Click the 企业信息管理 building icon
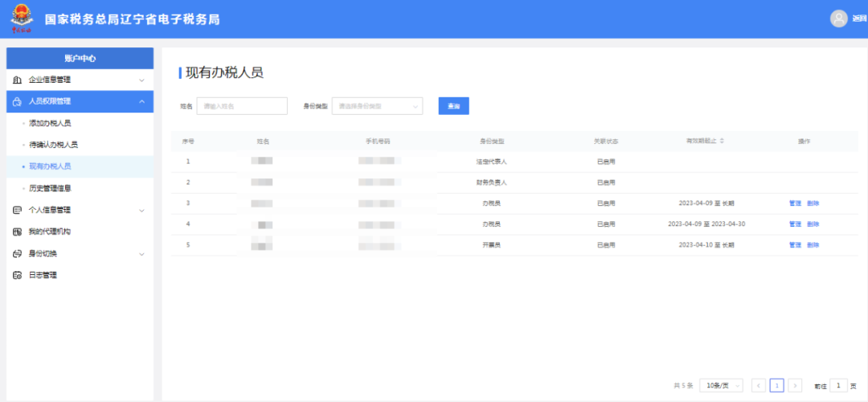Viewport: 868px width, 402px height. coord(17,80)
